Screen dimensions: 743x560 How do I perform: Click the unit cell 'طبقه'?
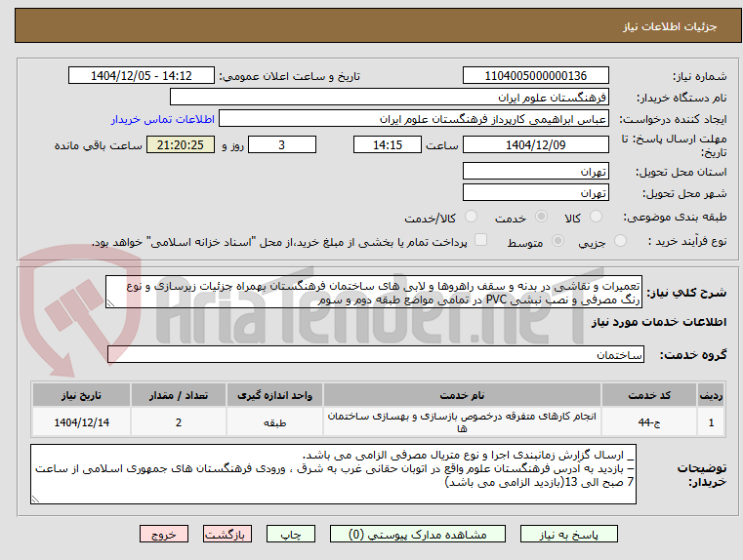point(274,421)
